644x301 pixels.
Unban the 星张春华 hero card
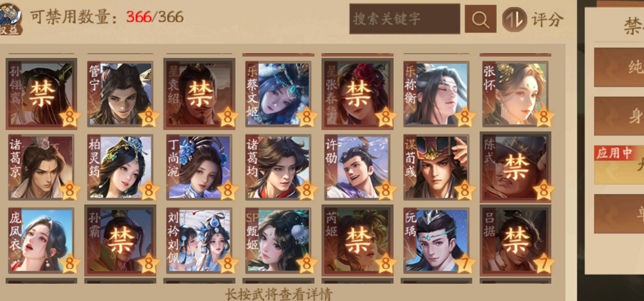(357, 94)
